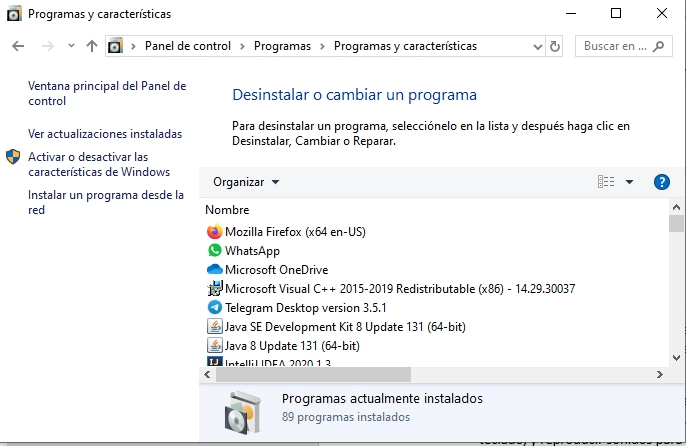
Task: Select Java SE Development Kit 8 Update 131
Action: tap(345, 327)
